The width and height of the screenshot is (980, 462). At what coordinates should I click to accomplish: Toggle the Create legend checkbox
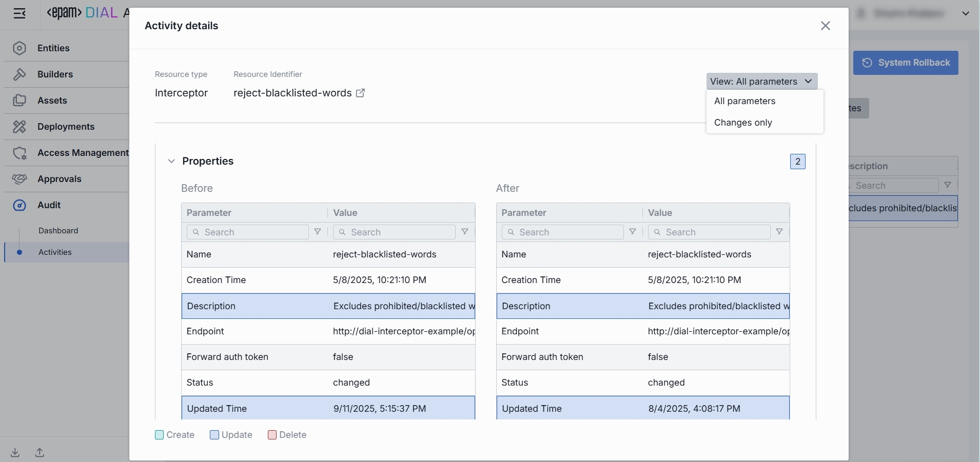pyautogui.click(x=160, y=435)
